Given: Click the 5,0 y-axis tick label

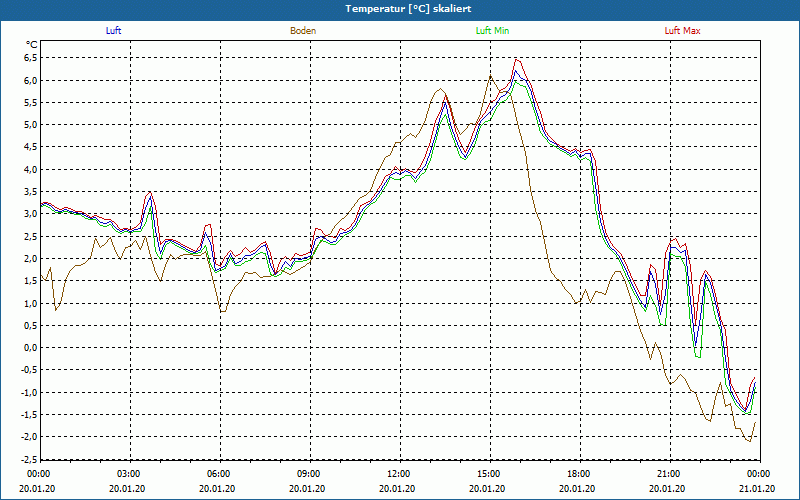Looking at the screenshot, I should click(x=29, y=125).
